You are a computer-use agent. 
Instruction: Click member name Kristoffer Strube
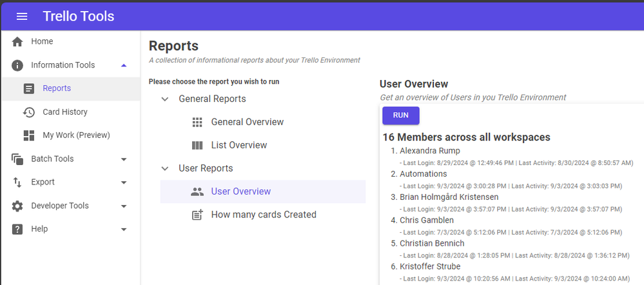430,266
